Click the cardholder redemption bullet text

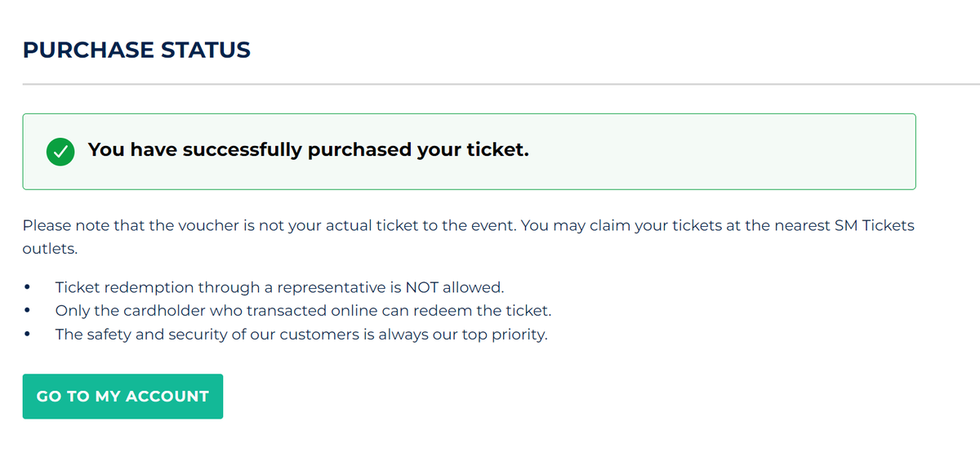point(304,311)
